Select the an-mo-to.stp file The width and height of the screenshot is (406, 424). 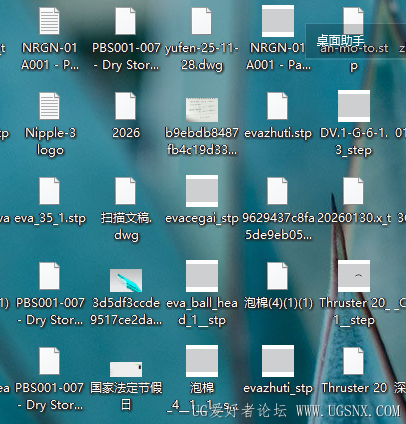pos(353,21)
